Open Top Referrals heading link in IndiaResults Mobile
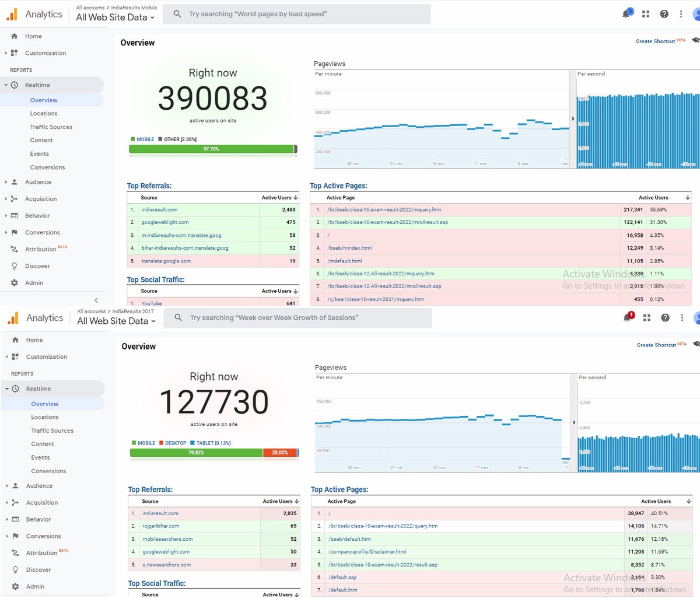Screen dimensions: 700x598 coord(149,186)
